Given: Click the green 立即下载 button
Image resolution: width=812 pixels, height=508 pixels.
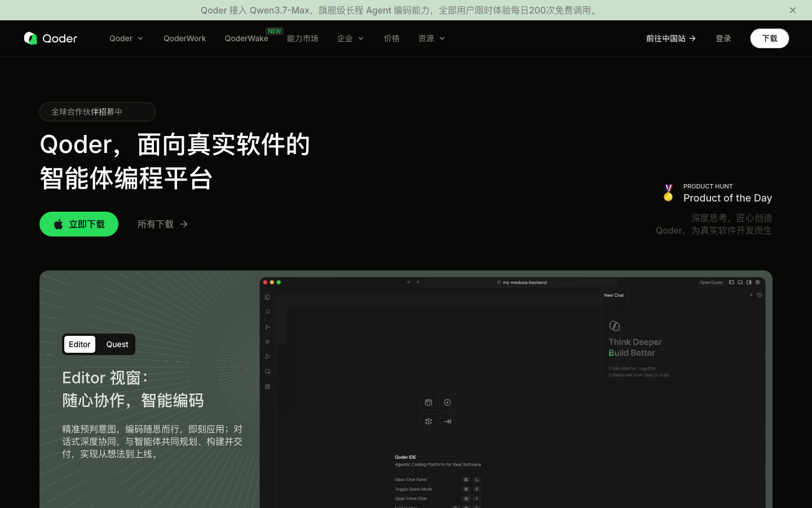Looking at the screenshot, I should 79,224.
